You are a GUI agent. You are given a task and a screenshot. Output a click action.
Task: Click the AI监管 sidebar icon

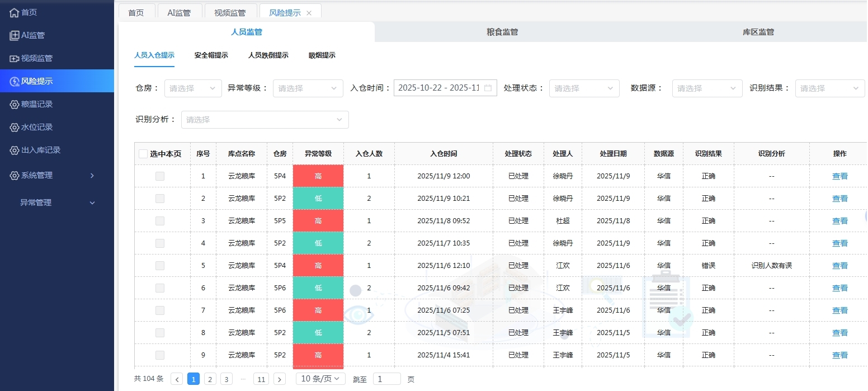tap(15, 35)
